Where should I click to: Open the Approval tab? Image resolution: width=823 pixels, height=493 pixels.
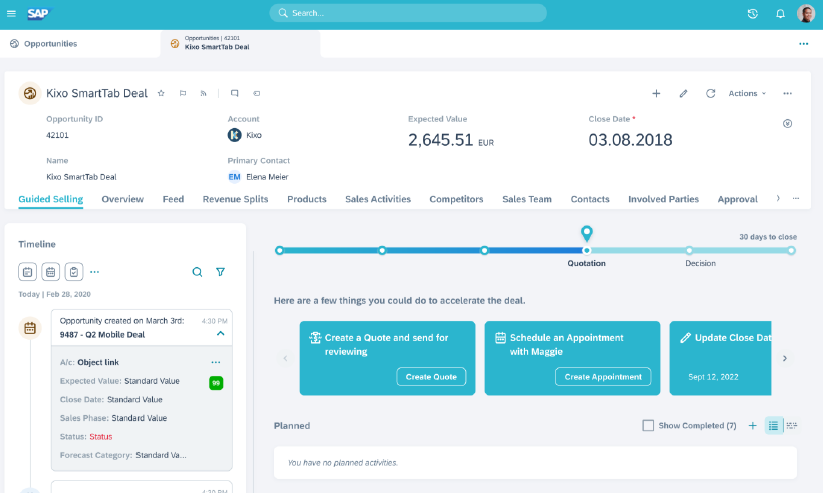737,199
